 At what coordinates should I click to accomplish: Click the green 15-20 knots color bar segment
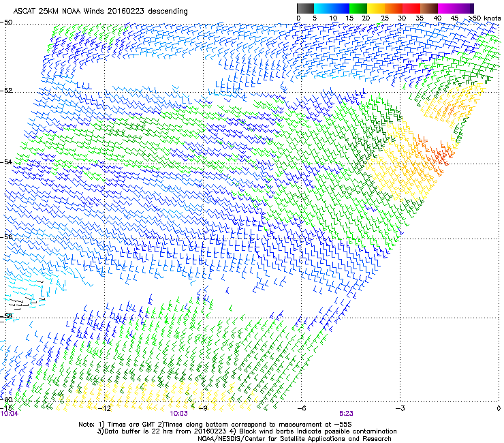[358, 8]
